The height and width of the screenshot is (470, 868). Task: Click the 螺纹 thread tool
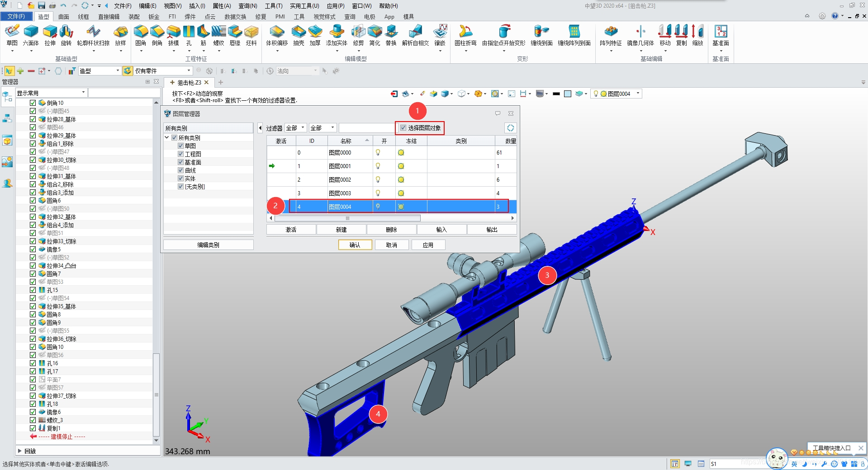point(218,35)
